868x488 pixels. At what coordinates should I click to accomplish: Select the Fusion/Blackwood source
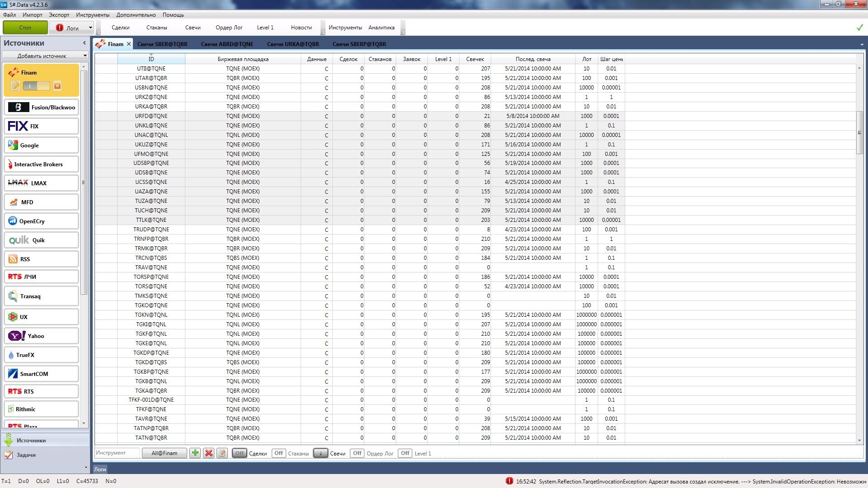42,108
